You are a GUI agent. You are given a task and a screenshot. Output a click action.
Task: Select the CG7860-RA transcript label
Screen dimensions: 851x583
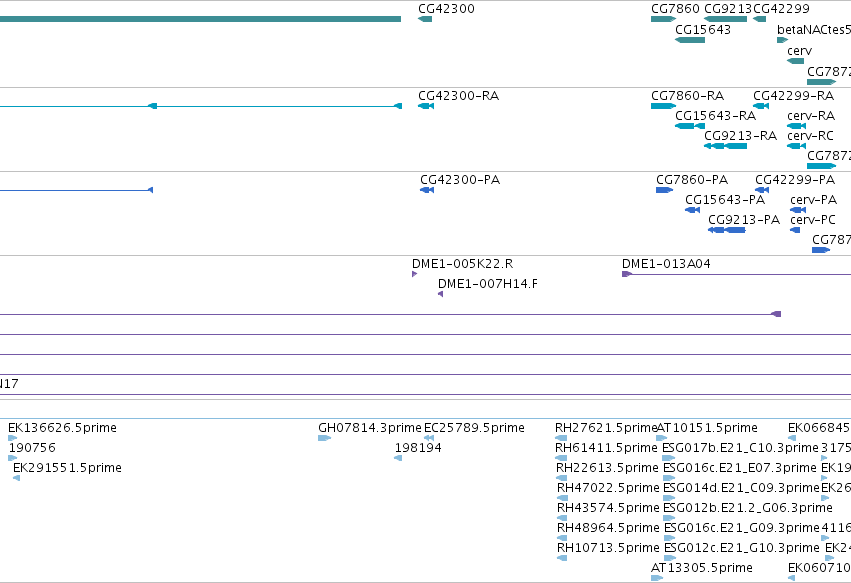coord(687,96)
